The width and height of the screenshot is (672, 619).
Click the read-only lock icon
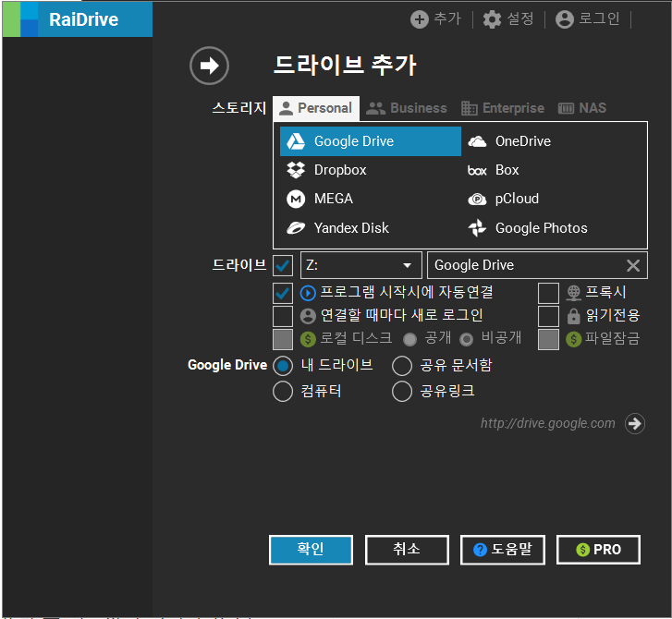coord(573,316)
